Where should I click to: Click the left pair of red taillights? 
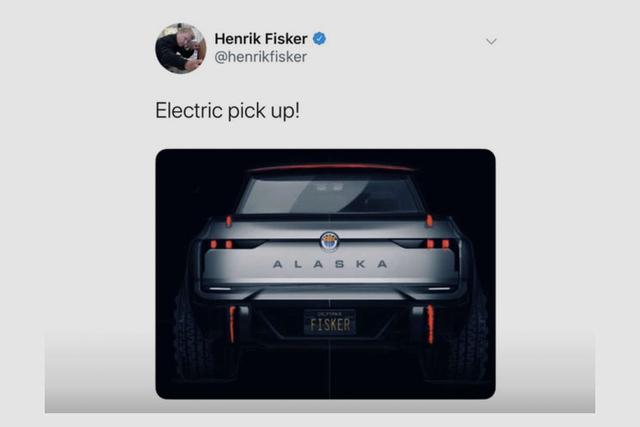coord(221,244)
